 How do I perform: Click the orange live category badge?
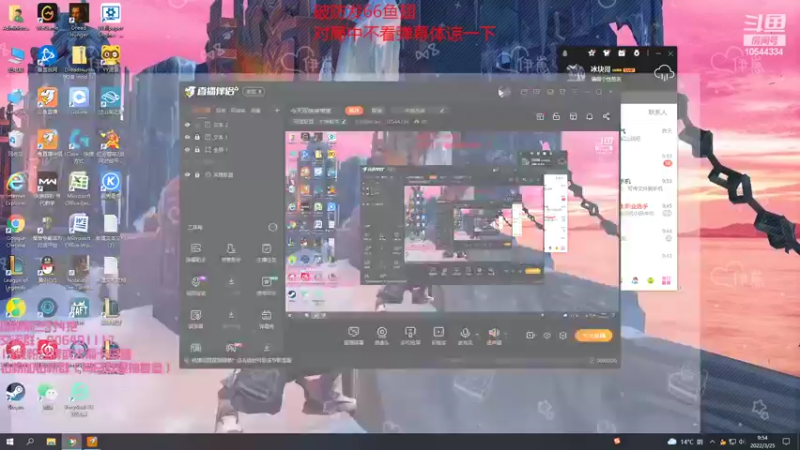click(354, 110)
